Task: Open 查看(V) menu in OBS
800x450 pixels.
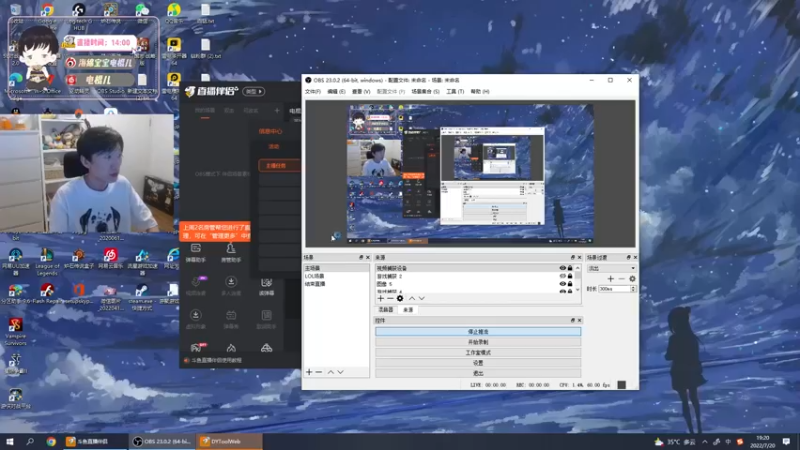Action: 361,91
